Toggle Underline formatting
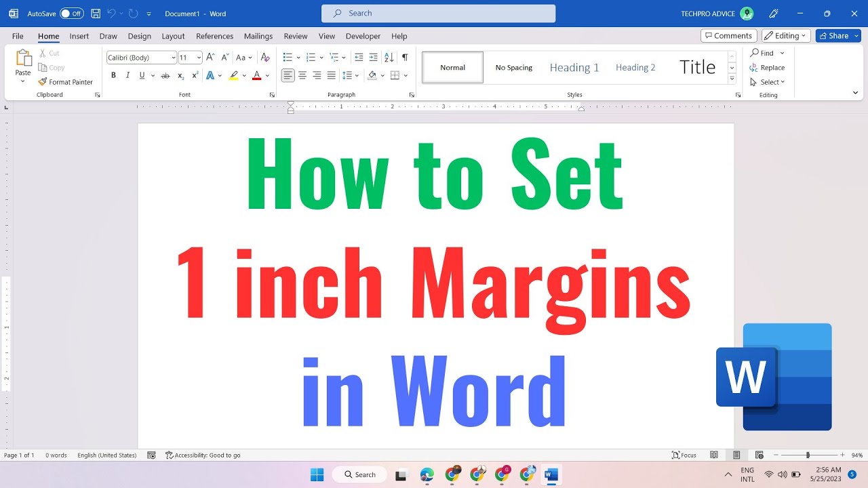 pos(142,75)
